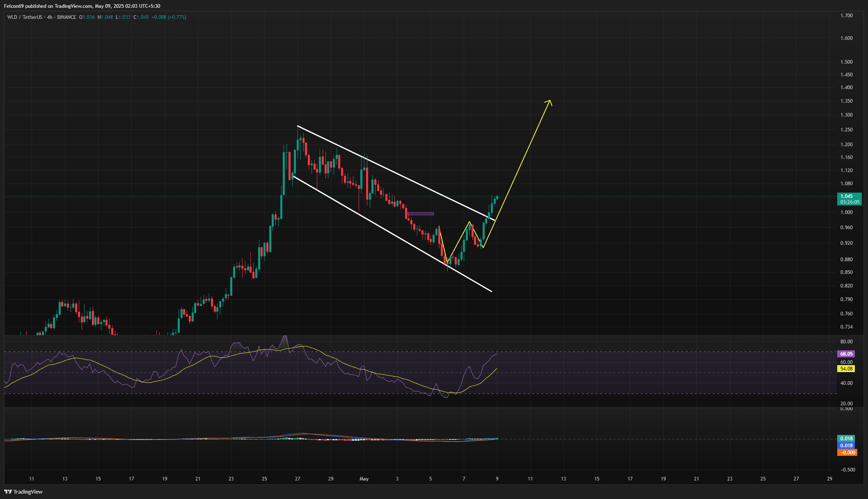Click the date 27 left of May label
The image size is (868, 499).
(x=298, y=479)
